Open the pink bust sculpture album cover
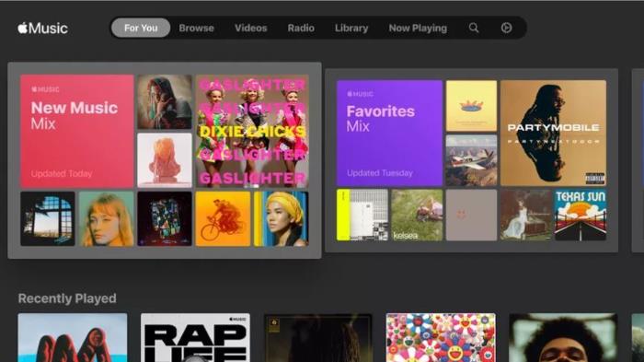 coord(165,160)
